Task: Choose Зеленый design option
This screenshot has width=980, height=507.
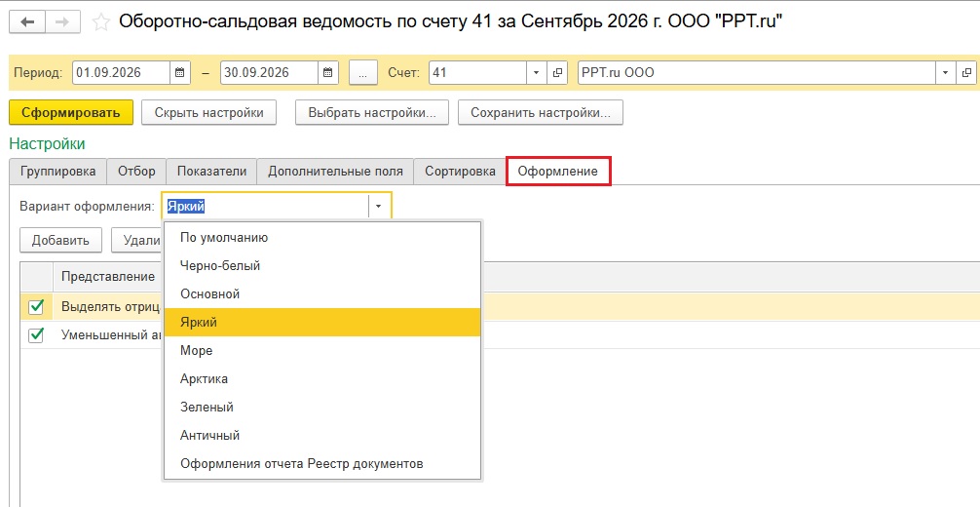Action: 322,407
